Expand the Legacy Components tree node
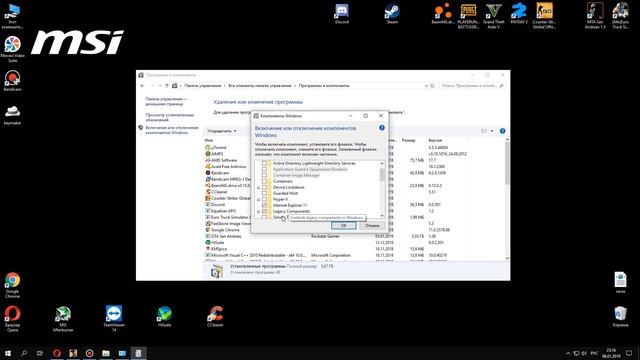 [x=258, y=211]
